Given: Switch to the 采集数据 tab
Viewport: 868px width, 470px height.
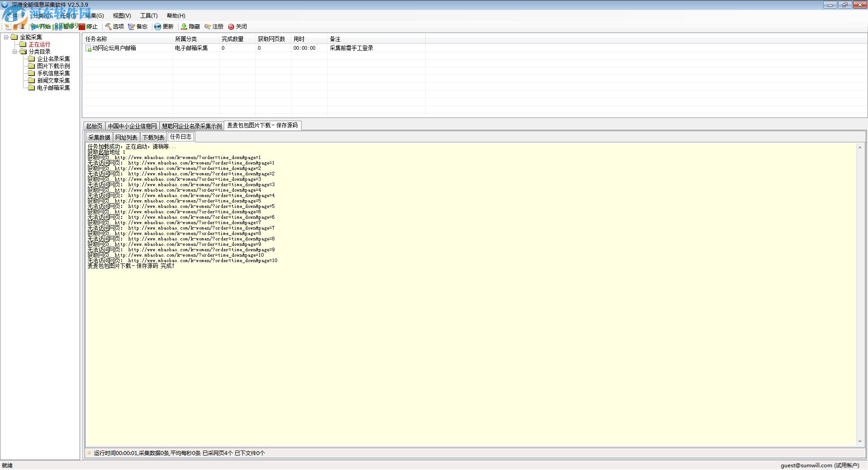Looking at the screenshot, I should (x=99, y=137).
